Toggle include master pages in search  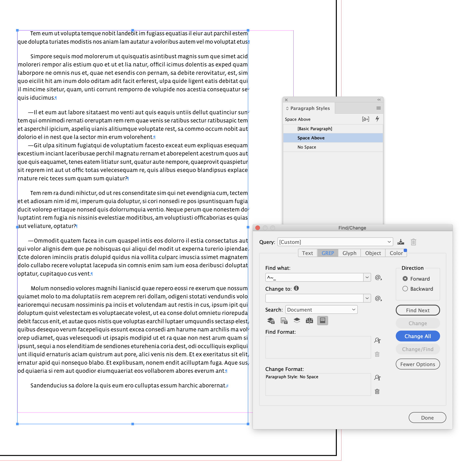click(309, 320)
